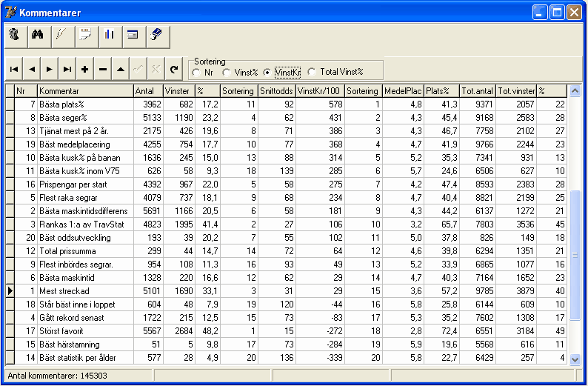Select the 'Bäst oddsutveckling' cell
The height and width of the screenshot is (386, 588).
click(x=85, y=237)
